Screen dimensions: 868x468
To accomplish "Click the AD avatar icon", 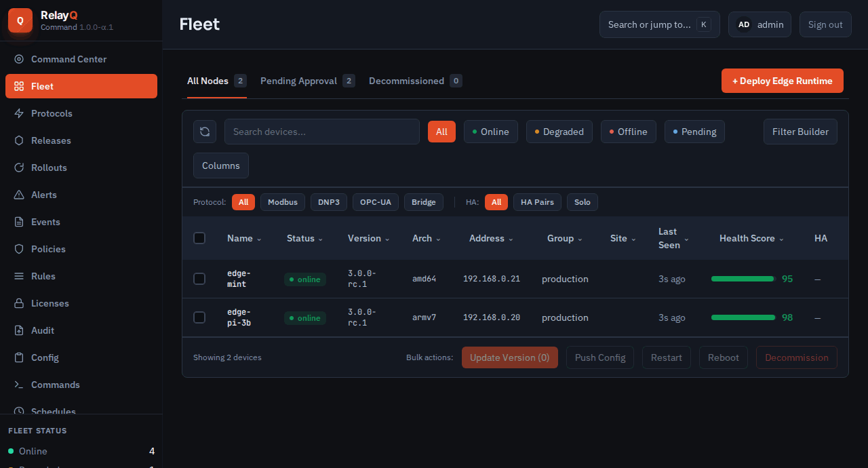I will (744, 24).
